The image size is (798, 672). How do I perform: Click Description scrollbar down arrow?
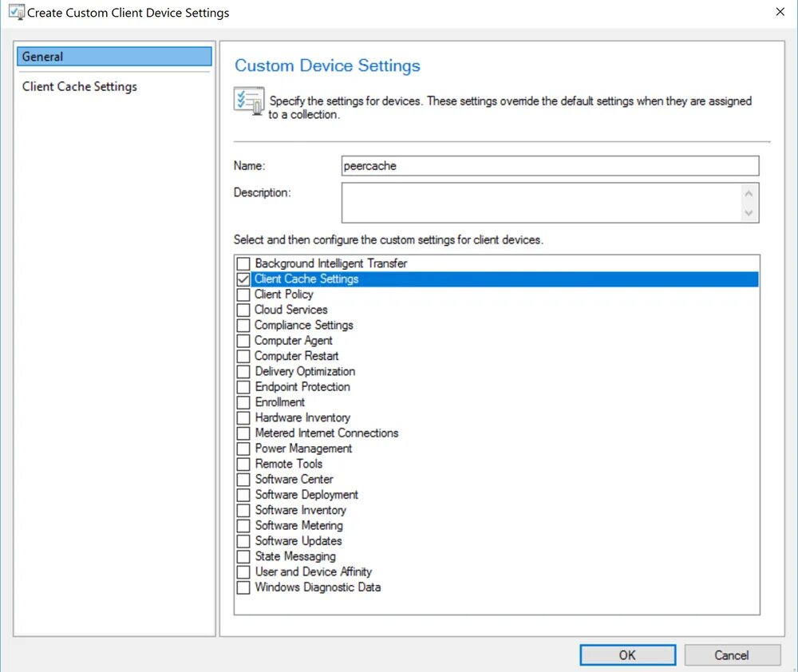(749, 212)
